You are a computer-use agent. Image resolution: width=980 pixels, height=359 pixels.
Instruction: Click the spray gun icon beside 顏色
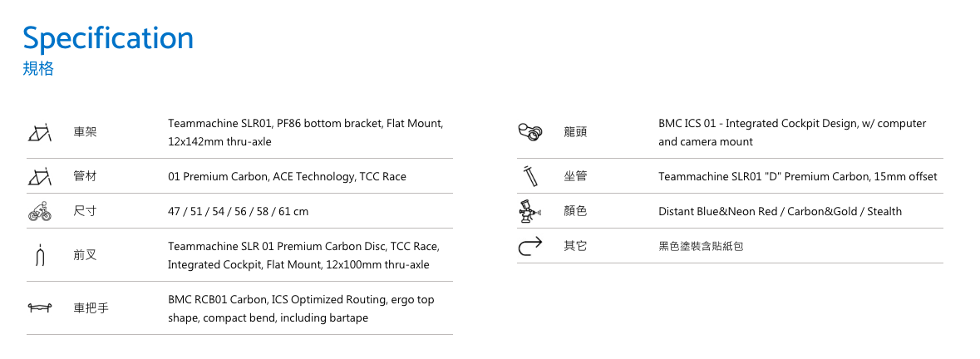529,212
